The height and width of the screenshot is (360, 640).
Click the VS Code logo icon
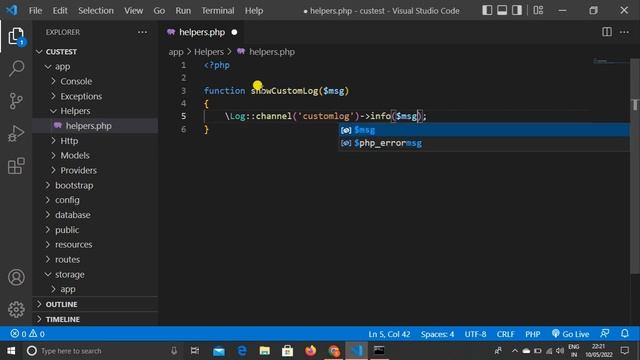tap(11, 10)
